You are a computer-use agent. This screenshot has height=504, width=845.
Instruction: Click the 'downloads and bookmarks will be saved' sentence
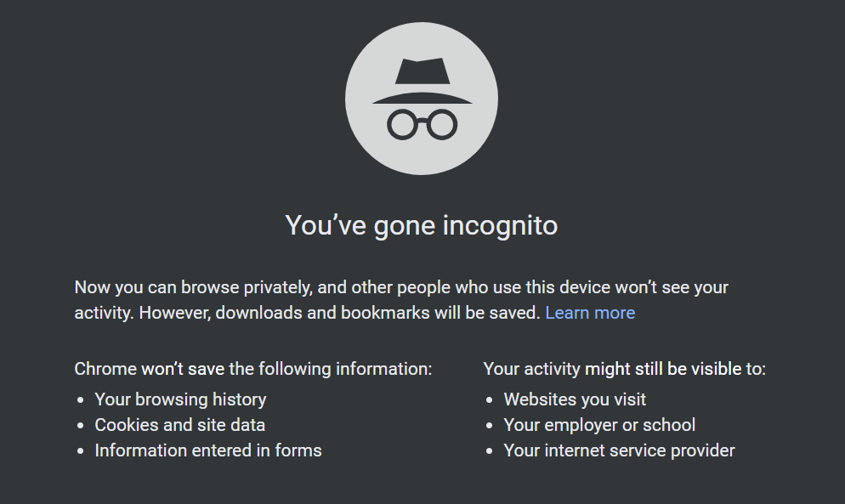pyautogui.click(x=339, y=313)
